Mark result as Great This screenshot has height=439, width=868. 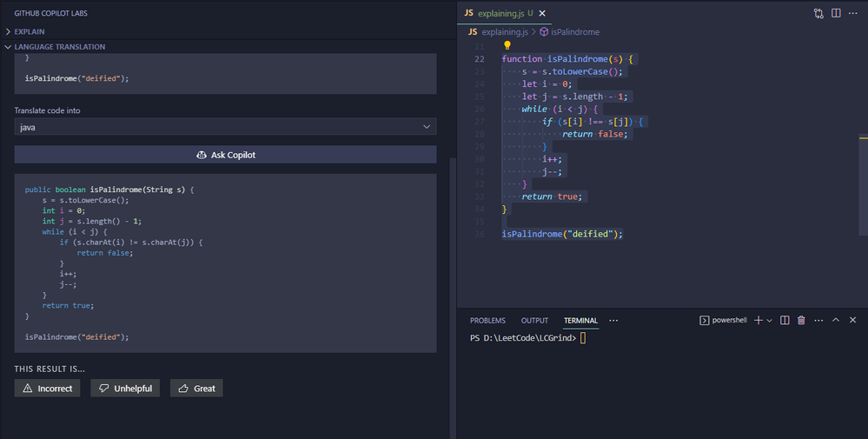pyautogui.click(x=196, y=388)
